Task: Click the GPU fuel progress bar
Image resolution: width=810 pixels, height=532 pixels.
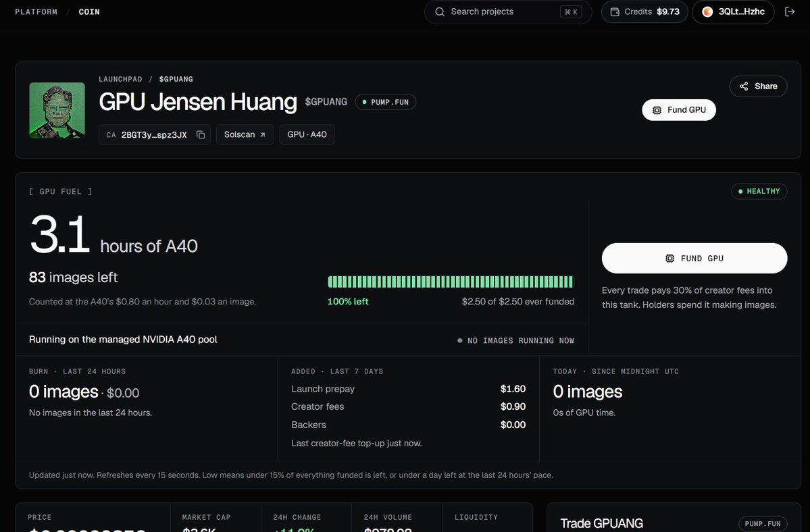Action: coord(451,282)
